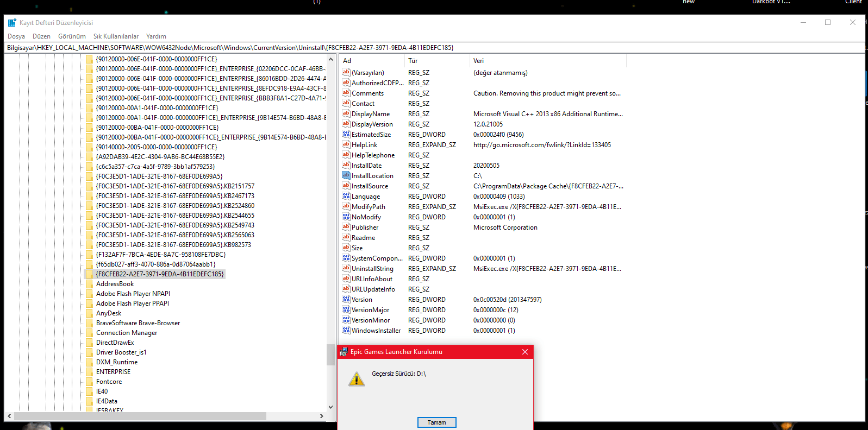Select the HelpTelephone value name
868x430 pixels.
point(373,155)
